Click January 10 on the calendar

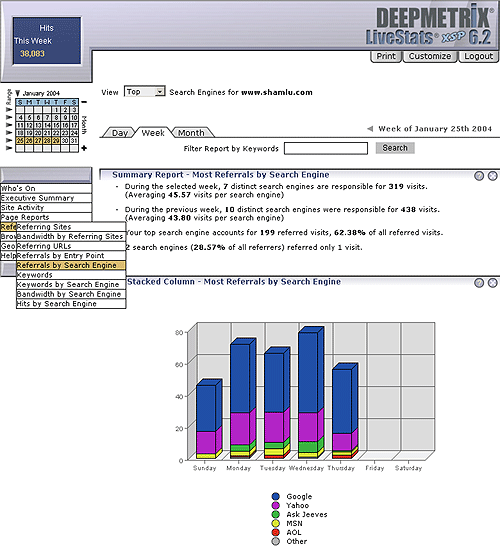(74, 117)
